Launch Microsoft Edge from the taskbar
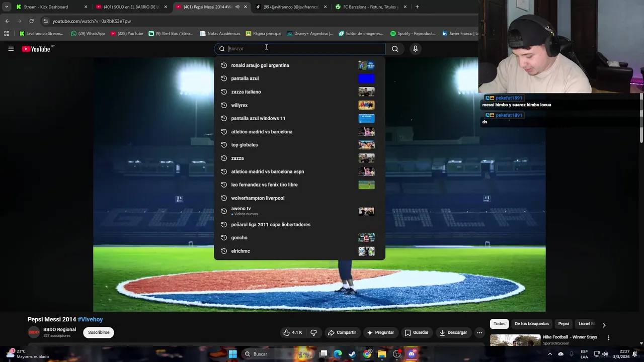This screenshot has width=644, height=362. (338, 354)
